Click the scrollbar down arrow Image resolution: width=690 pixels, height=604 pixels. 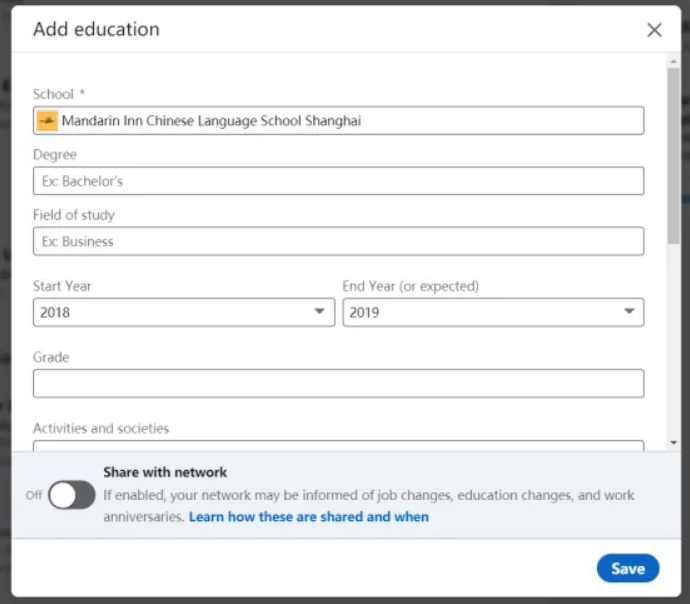674,443
